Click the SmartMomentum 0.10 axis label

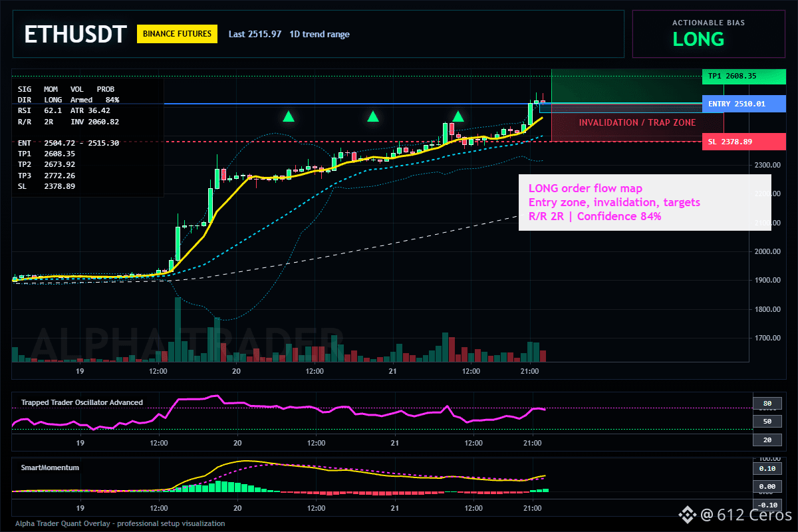pos(767,469)
